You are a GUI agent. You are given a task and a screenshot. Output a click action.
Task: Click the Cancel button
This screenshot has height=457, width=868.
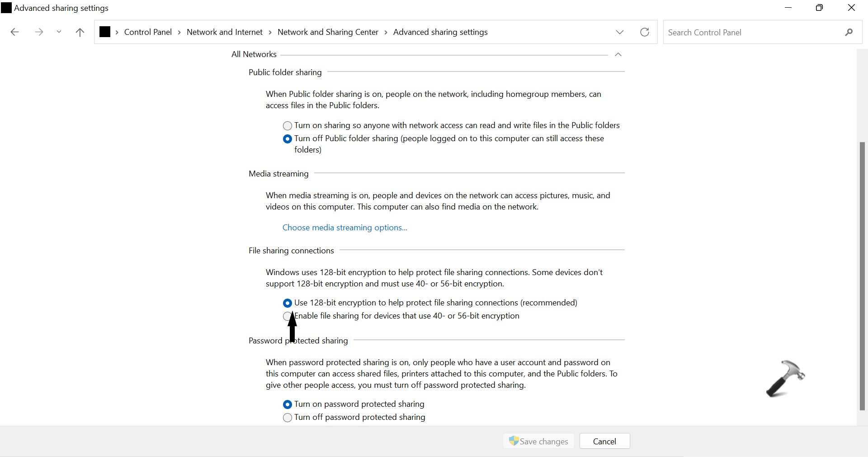[x=604, y=441]
